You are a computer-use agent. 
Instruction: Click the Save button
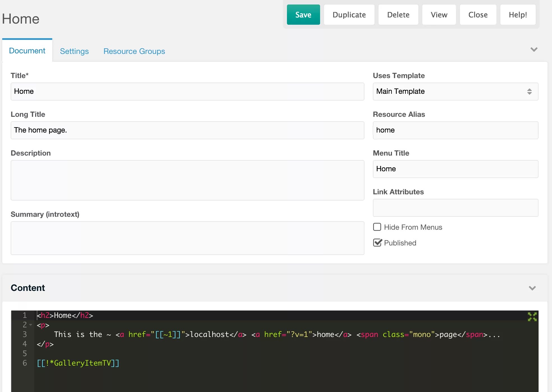tap(302, 14)
